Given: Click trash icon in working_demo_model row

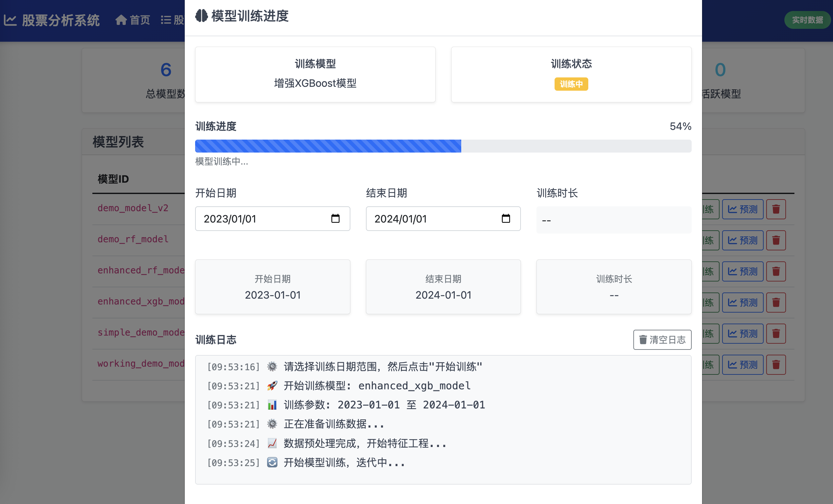Looking at the screenshot, I should 776,364.
